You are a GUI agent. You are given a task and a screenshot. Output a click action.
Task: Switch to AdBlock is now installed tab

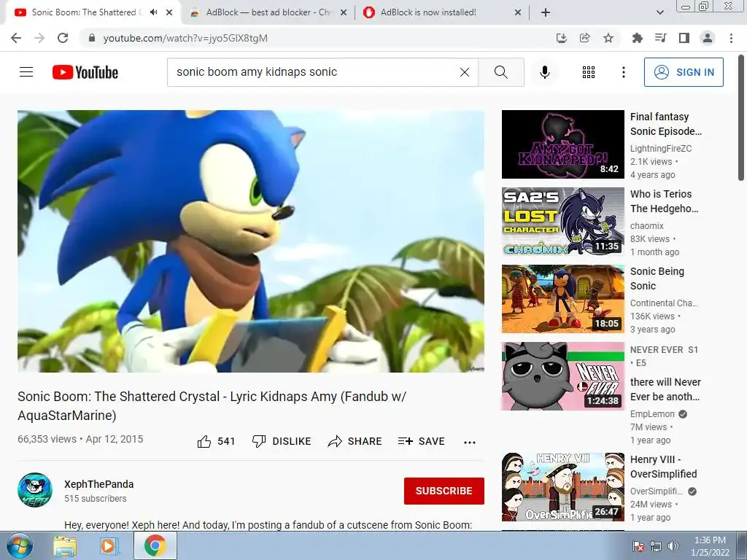coord(428,12)
